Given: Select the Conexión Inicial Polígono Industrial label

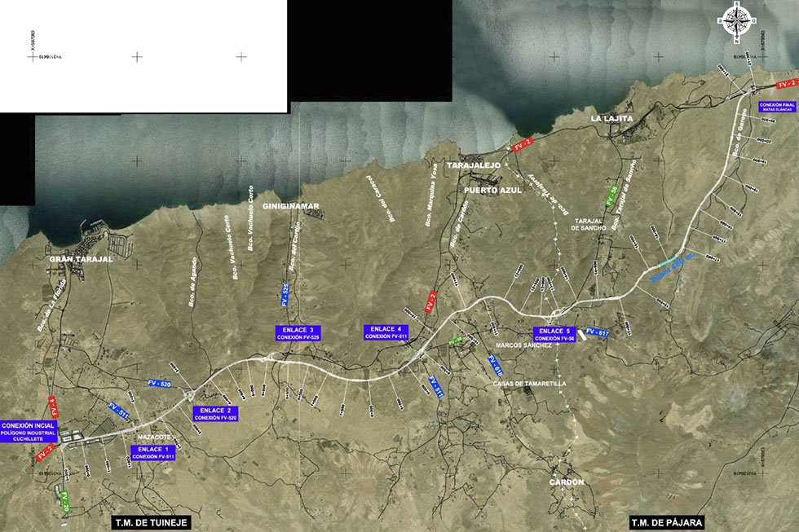Looking at the screenshot, I should (28, 432).
